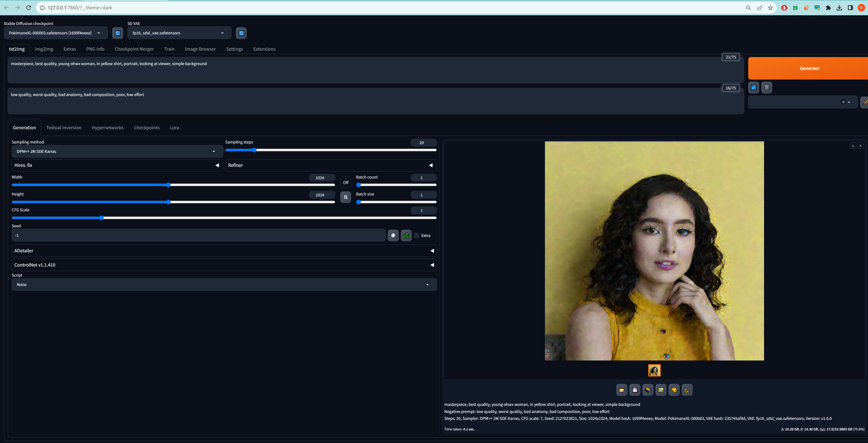868x443 pixels.
Task: Switch to the img2img tab
Action: (44, 49)
